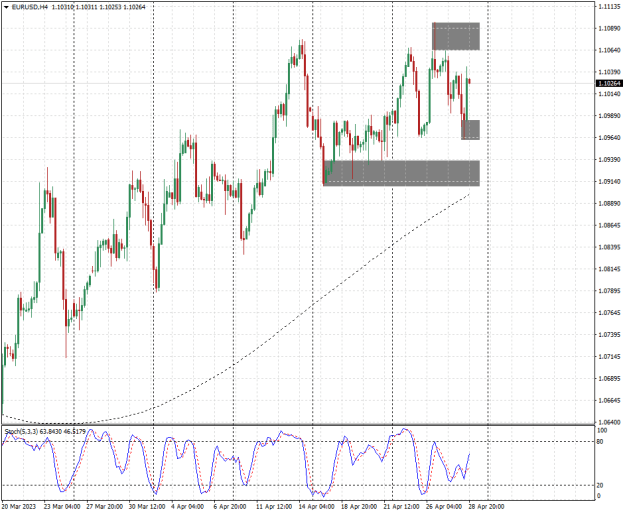
Task: Click the 30 Mar 12:00 time label
Action: click(147, 507)
